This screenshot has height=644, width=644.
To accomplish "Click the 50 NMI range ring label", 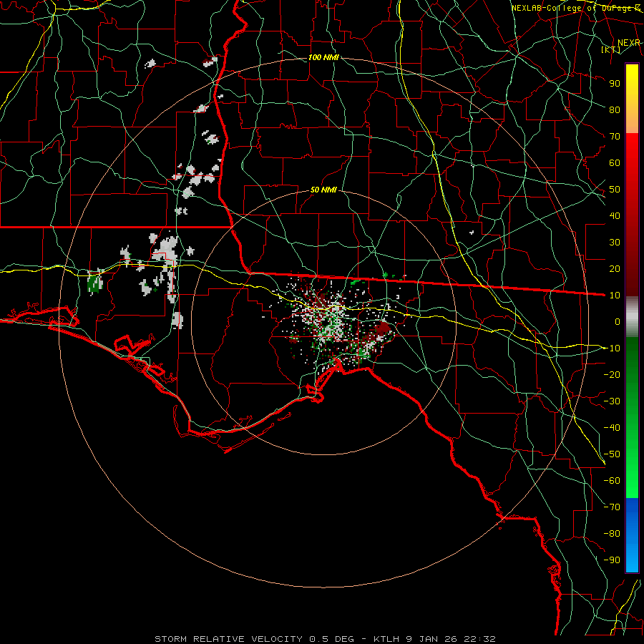I will pyautogui.click(x=323, y=190).
